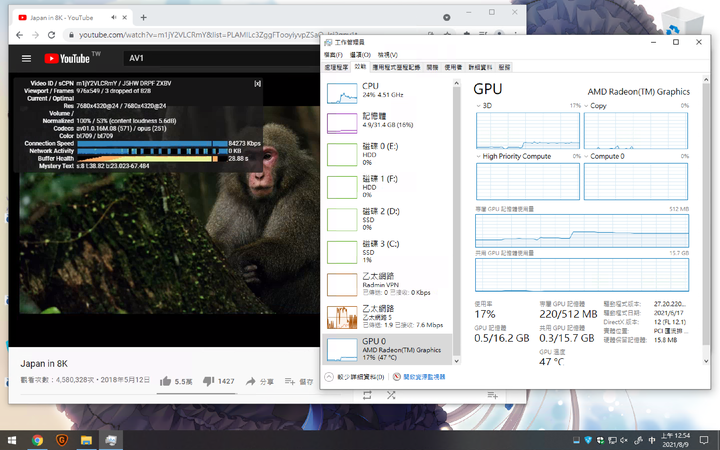This screenshot has height=450, width=720.
Task: Click the Chrome back arrow
Action: click(19, 35)
